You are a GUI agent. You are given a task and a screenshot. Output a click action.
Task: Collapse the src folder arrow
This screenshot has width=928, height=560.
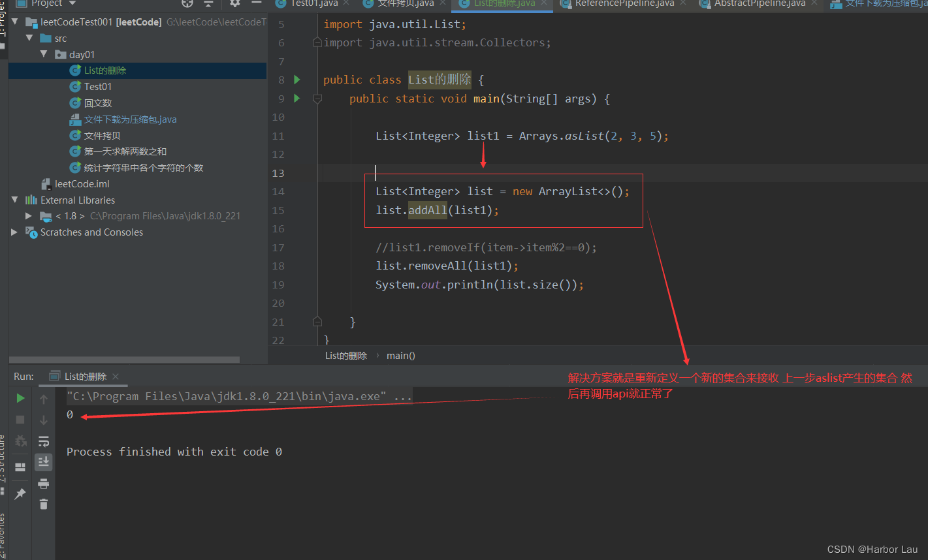pyautogui.click(x=29, y=39)
